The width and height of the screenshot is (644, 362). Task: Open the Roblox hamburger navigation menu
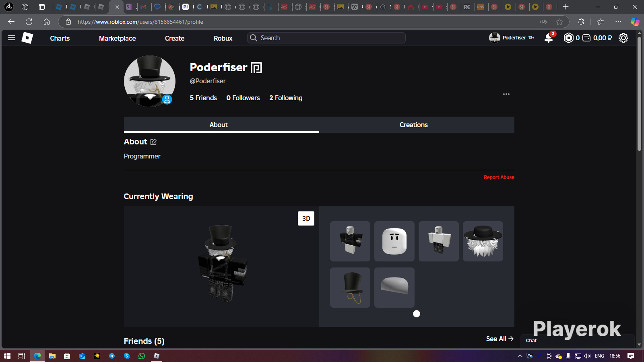point(12,38)
